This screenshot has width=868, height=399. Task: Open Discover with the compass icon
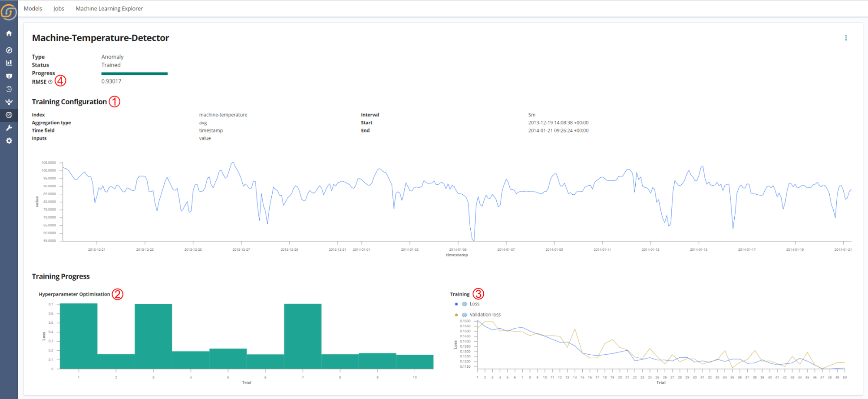[9, 50]
